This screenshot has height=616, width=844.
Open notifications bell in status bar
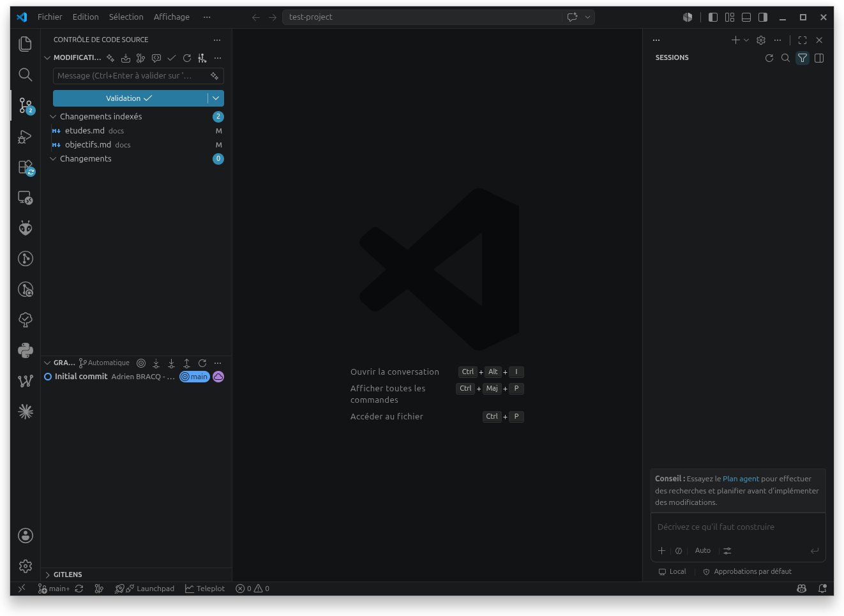point(822,589)
